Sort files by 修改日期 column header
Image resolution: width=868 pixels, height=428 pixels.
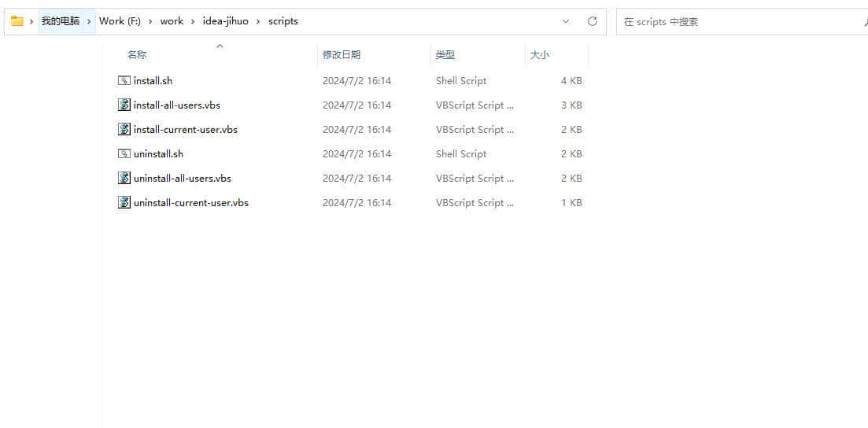(x=342, y=55)
